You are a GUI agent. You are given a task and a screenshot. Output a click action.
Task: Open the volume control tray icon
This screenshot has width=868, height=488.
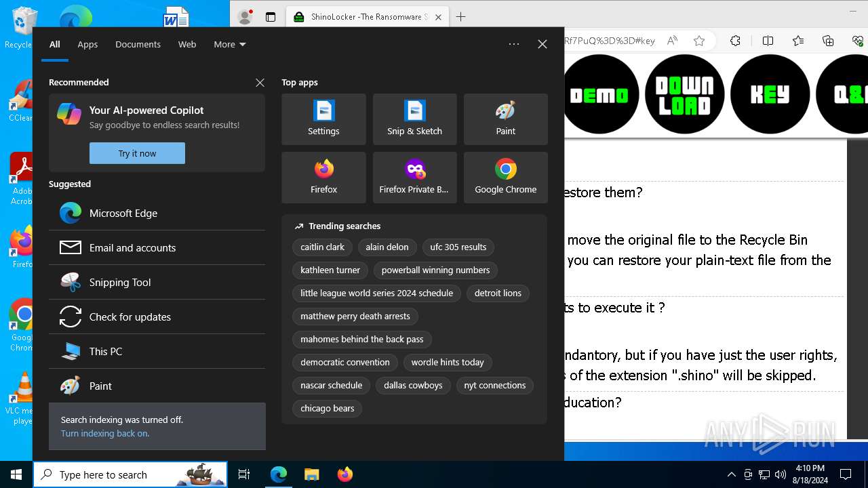781,474
